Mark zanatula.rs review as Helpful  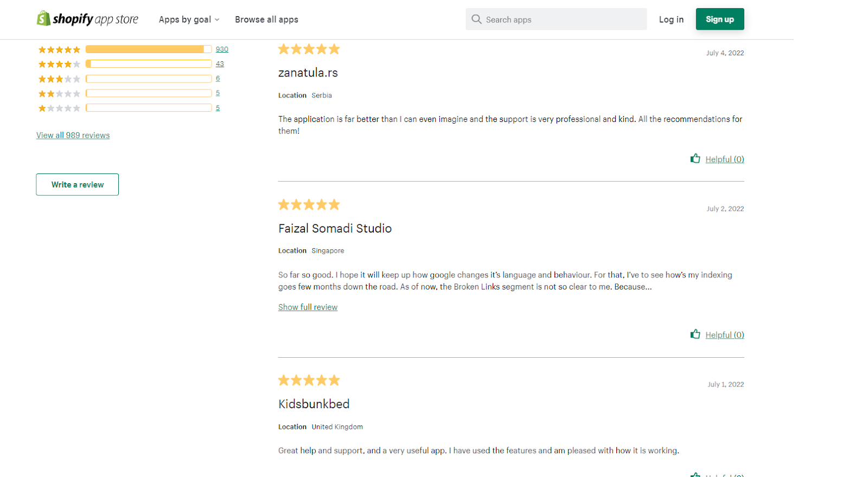coord(724,159)
